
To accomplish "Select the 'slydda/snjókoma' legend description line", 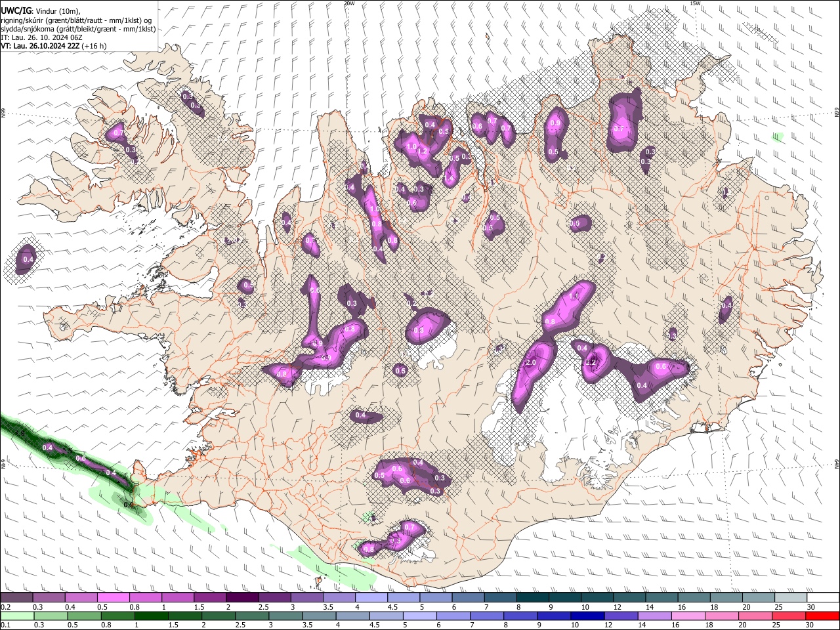I will (x=78, y=29).
